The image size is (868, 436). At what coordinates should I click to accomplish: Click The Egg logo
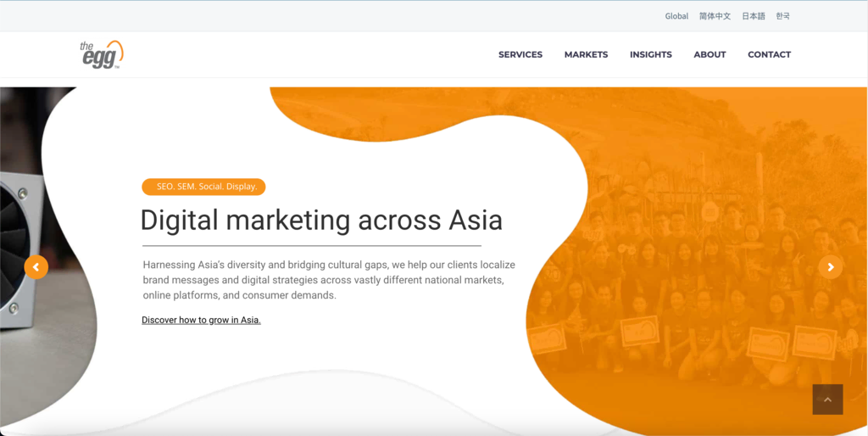coord(102,54)
